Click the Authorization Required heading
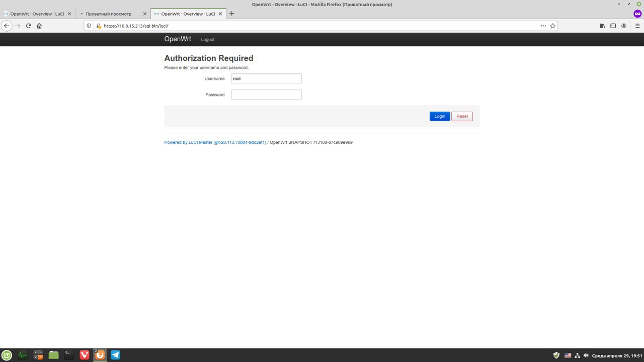This screenshot has width=644, height=362. pyautogui.click(x=209, y=58)
